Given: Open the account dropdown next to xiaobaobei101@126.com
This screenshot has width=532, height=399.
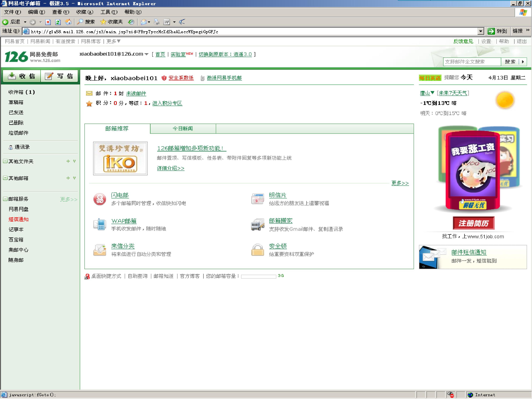Looking at the screenshot, I should [146, 54].
